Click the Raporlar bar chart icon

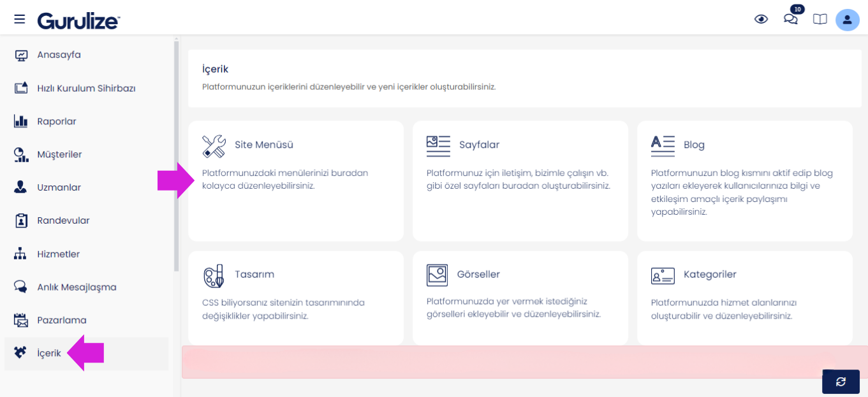click(x=21, y=121)
